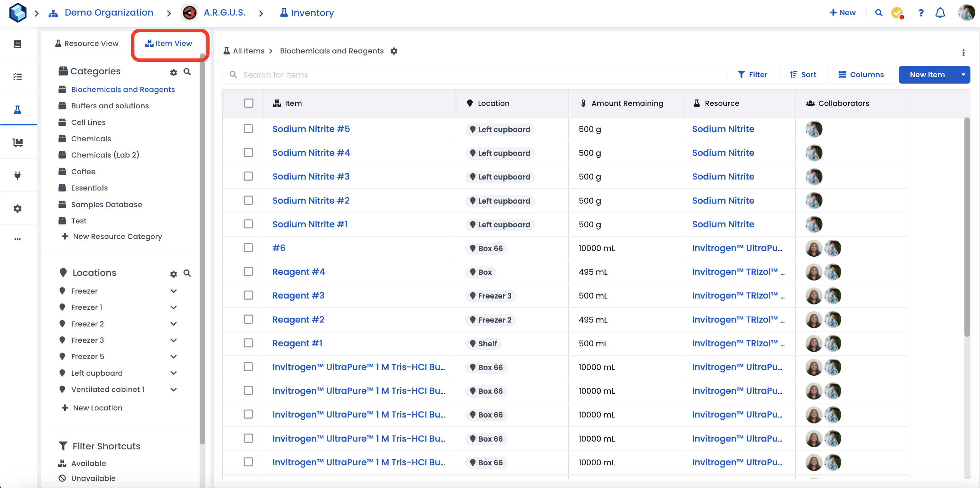The height and width of the screenshot is (488, 980).
Task: Open the Sodium Nitrite #3 item link
Action: 311,177
